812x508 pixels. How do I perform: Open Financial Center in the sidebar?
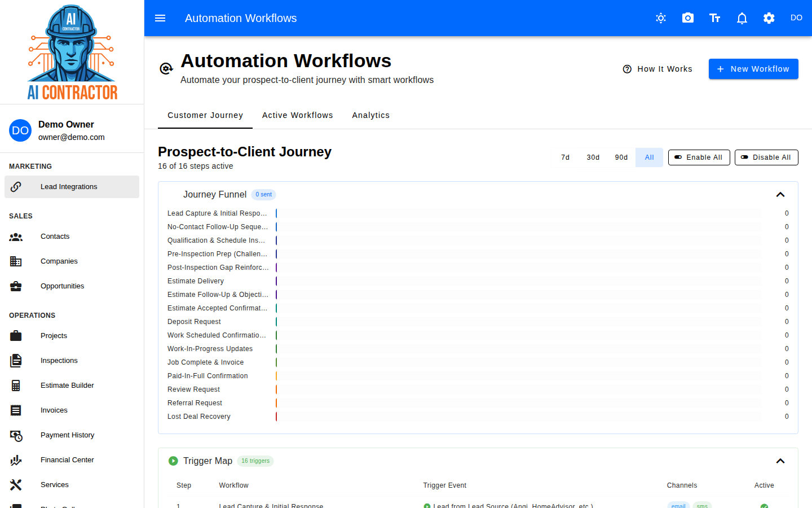[x=72, y=460]
